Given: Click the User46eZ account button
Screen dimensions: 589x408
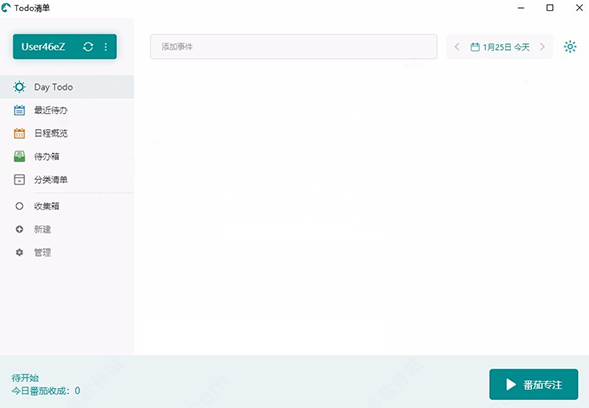Looking at the screenshot, I should (65, 47).
